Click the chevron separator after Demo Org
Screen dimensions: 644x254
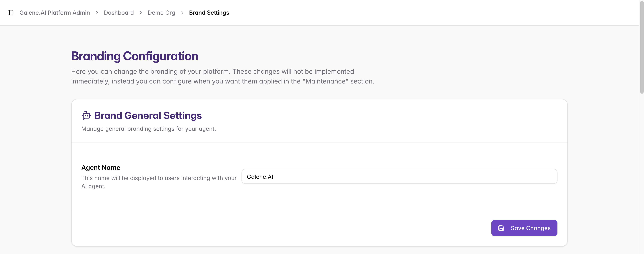click(182, 13)
